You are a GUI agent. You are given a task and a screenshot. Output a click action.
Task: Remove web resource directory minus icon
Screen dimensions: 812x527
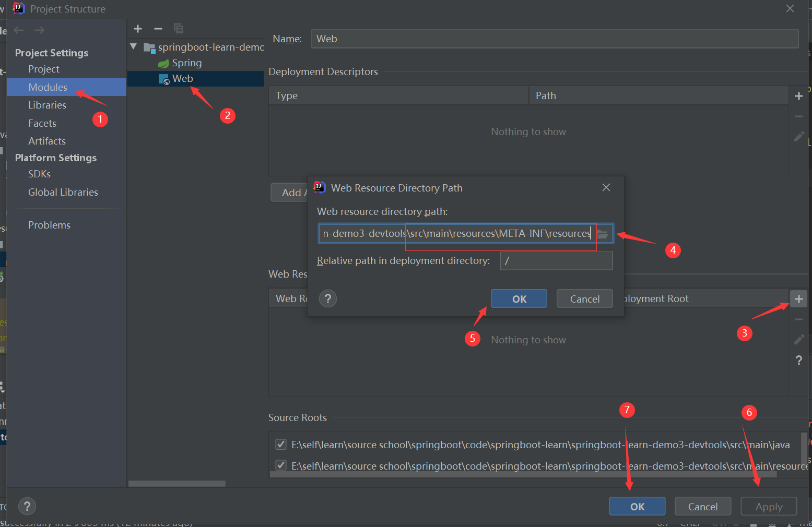(x=798, y=319)
